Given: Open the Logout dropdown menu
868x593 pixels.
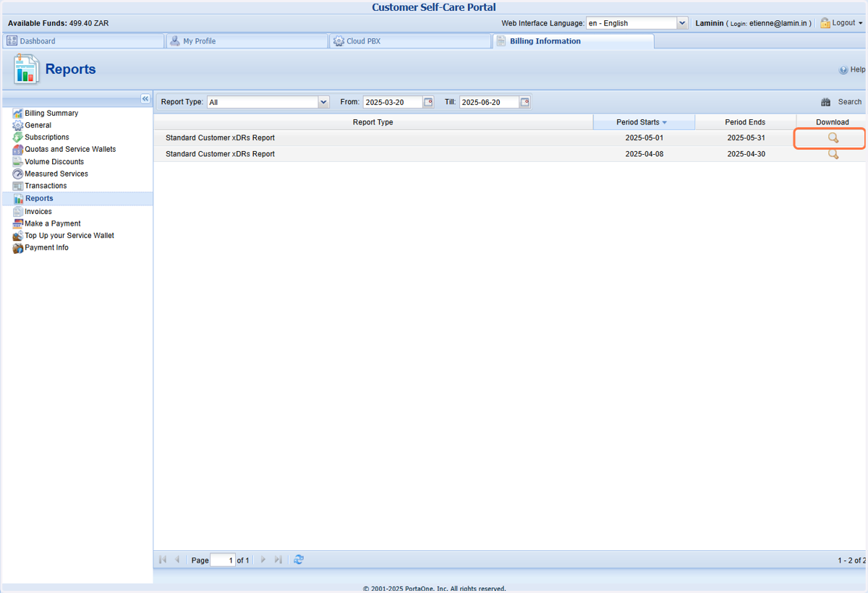Looking at the screenshot, I should [x=841, y=23].
